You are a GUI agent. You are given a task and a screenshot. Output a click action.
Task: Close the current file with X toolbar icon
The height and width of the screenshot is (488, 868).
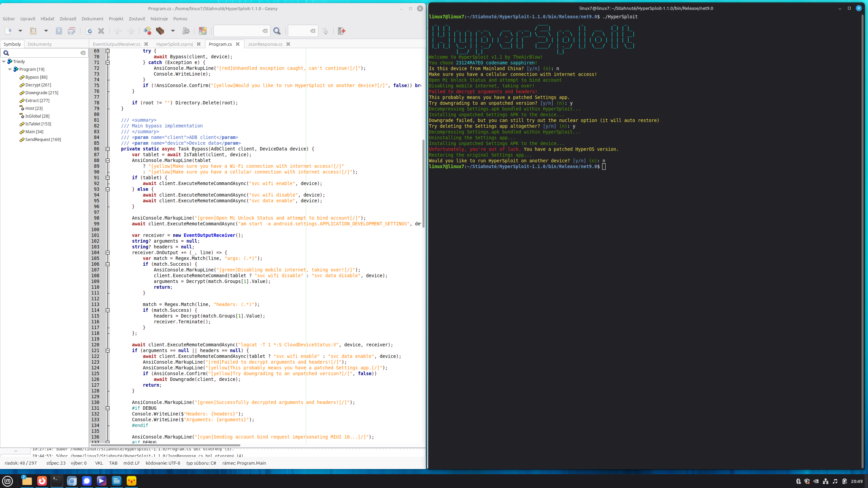point(101,31)
